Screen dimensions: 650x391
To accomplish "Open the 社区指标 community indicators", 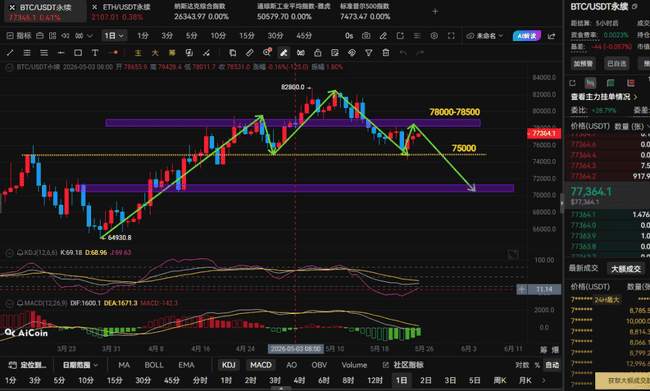I will [x=403, y=365].
